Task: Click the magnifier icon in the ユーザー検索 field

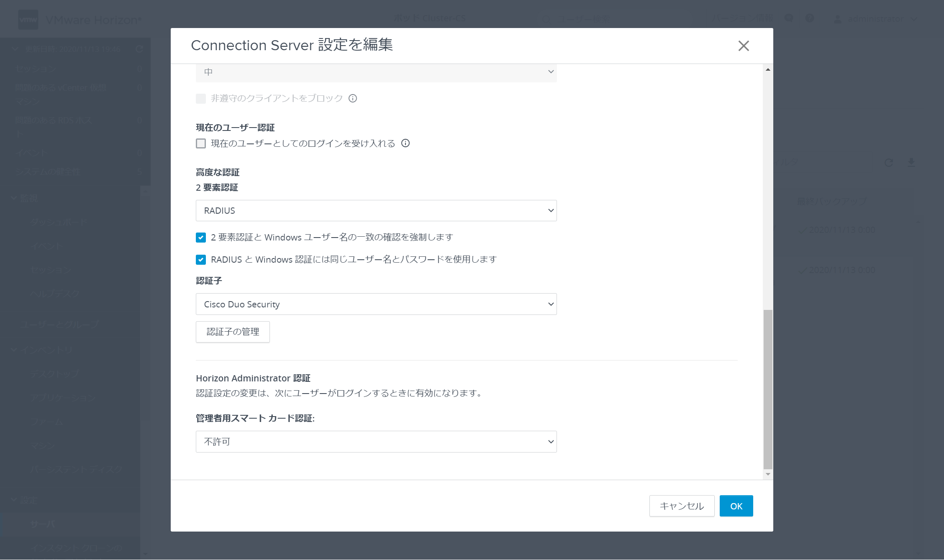Action: [x=546, y=19]
